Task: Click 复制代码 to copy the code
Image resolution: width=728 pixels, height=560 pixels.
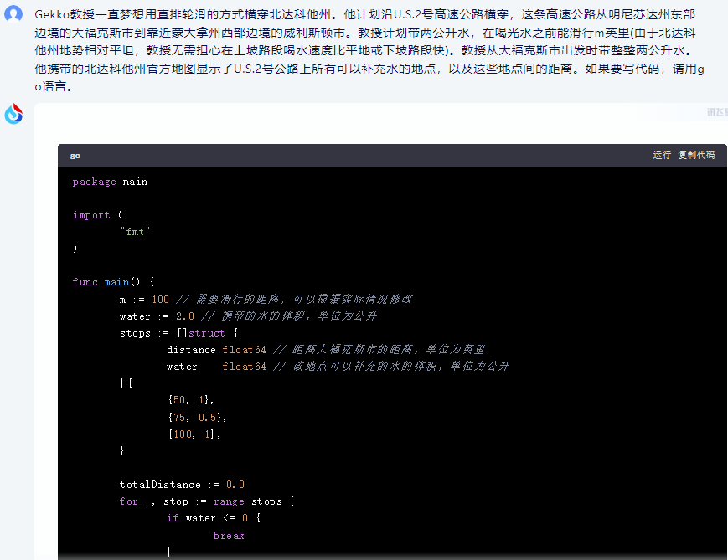Action: click(696, 155)
